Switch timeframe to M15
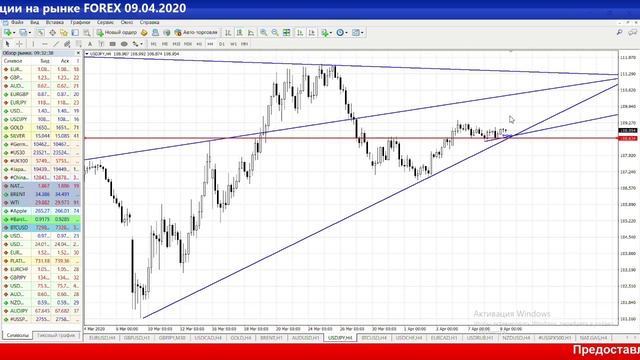The image size is (640, 360). 176,44
